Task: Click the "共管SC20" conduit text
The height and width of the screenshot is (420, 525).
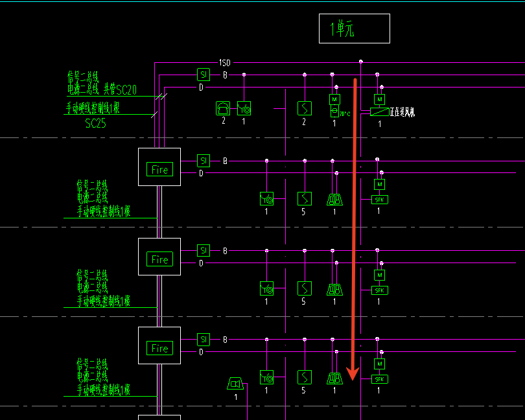Action: (x=120, y=89)
